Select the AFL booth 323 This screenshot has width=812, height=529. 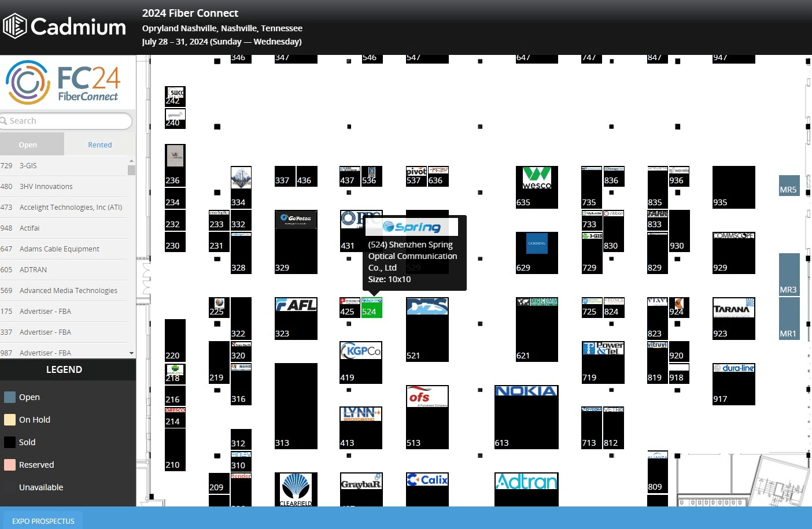(x=296, y=319)
